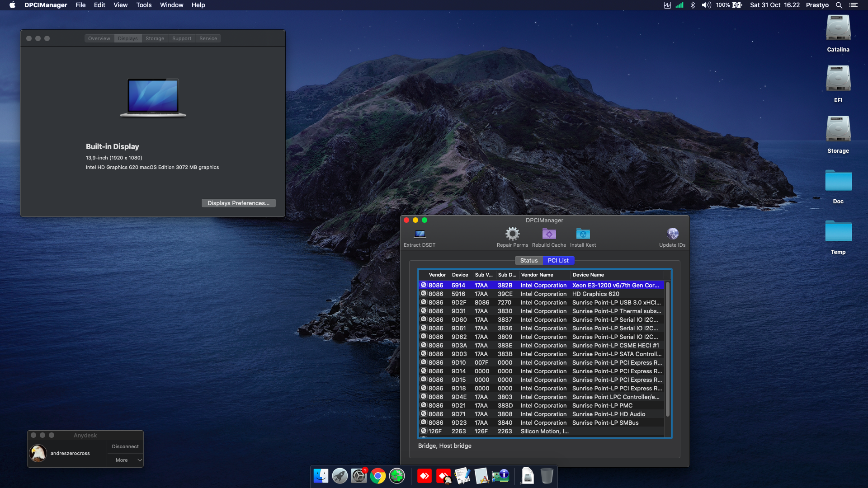
Task: Open the Support tab in About window
Action: point(182,38)
